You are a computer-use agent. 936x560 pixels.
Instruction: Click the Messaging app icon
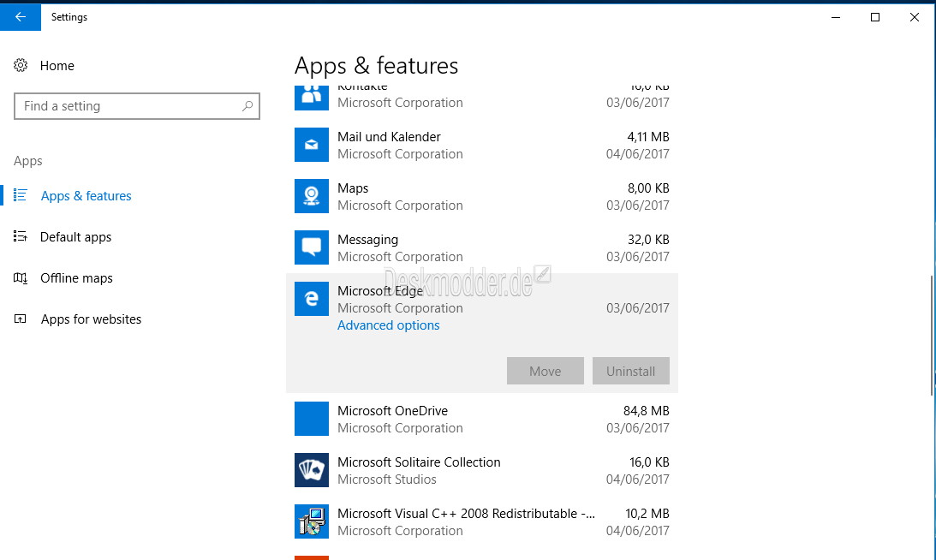pyautogui.click(x=312, y=247)
